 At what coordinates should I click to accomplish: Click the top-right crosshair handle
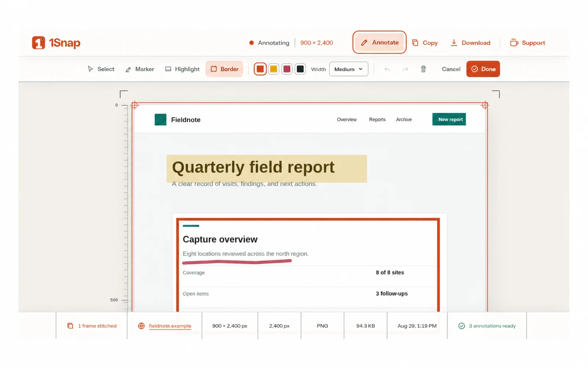(485, 105)
